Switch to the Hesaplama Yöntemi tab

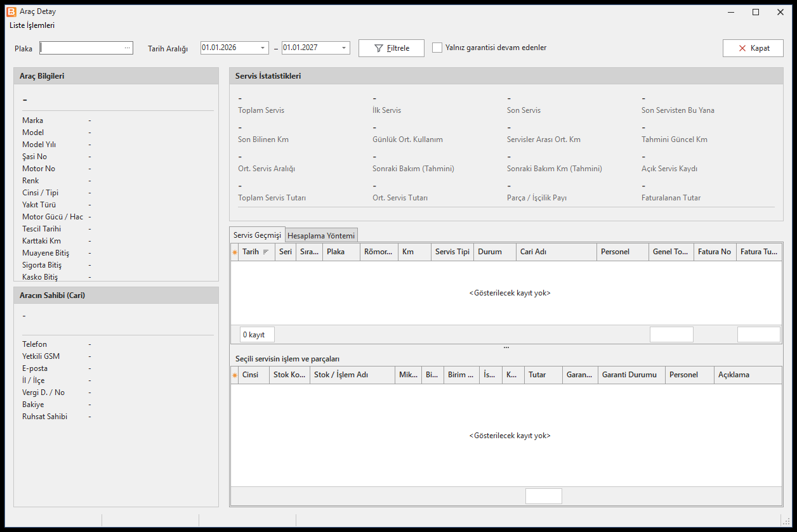[321, 236]
